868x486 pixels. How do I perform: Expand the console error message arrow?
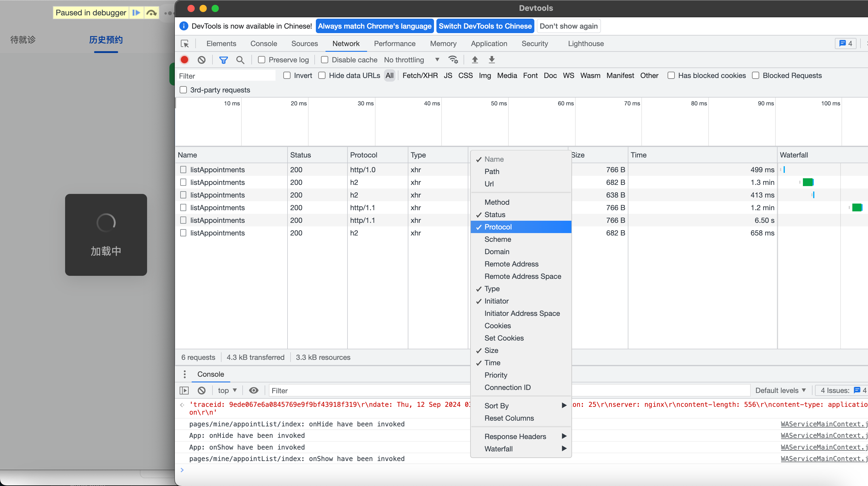(182, 405)
